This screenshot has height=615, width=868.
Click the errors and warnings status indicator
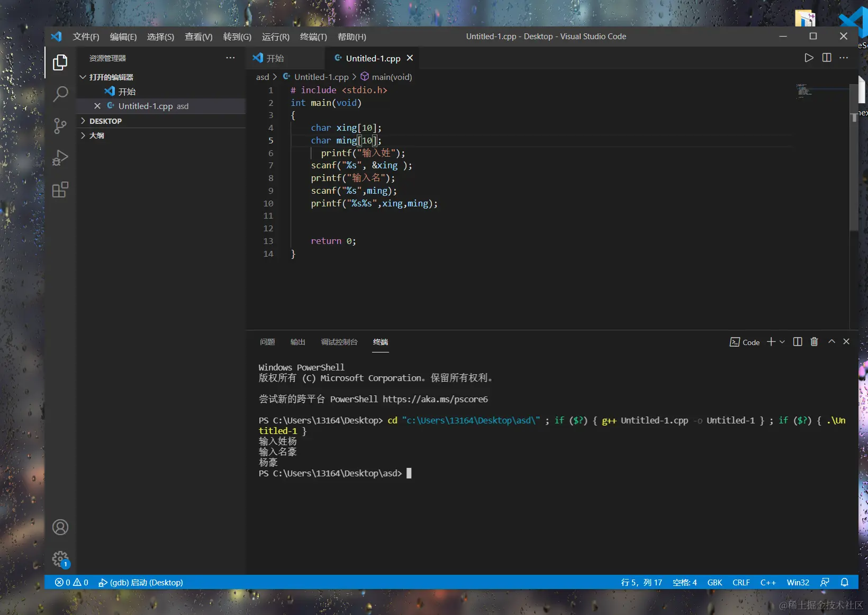point(71,582)
